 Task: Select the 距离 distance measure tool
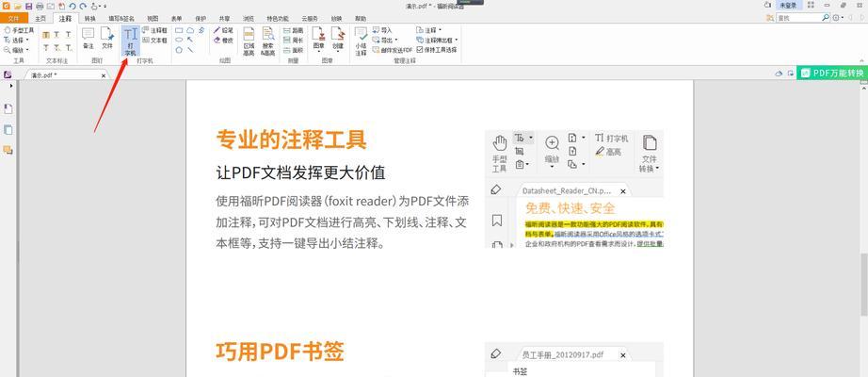(x=294, y=30)
